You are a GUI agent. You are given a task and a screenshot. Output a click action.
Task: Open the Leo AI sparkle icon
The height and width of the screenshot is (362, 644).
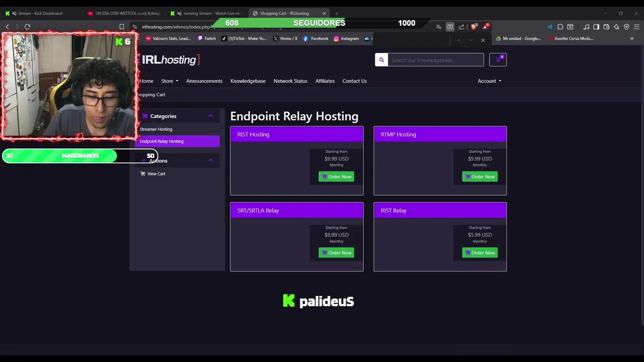616,27
